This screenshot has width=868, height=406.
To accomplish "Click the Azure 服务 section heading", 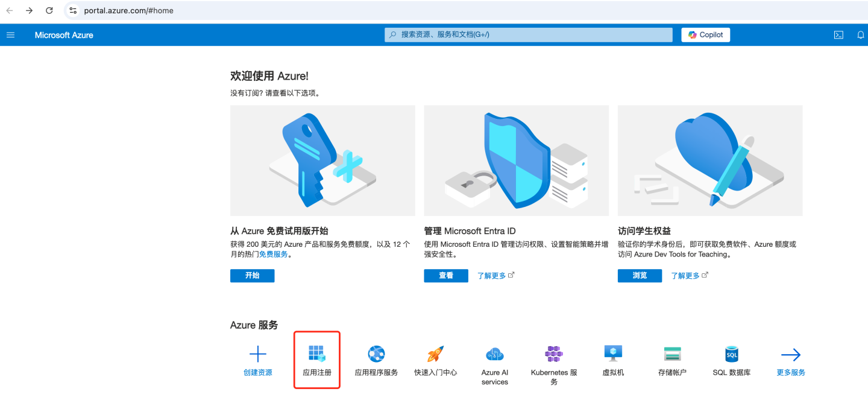I will 254,325.
